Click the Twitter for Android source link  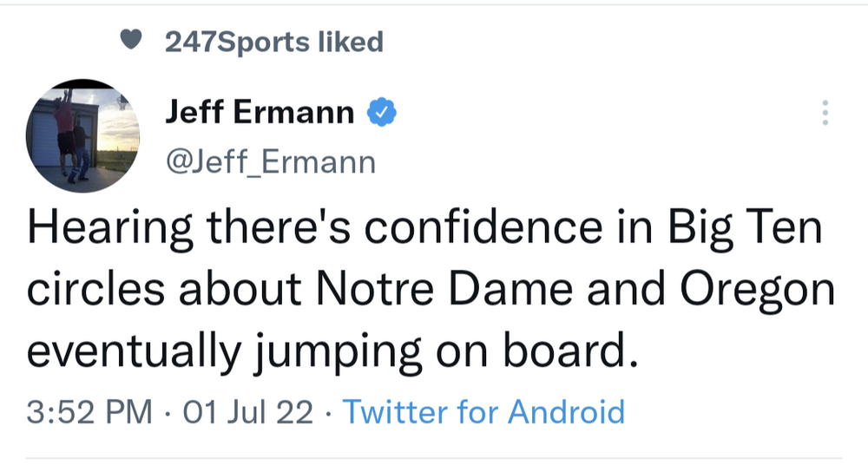483,411
